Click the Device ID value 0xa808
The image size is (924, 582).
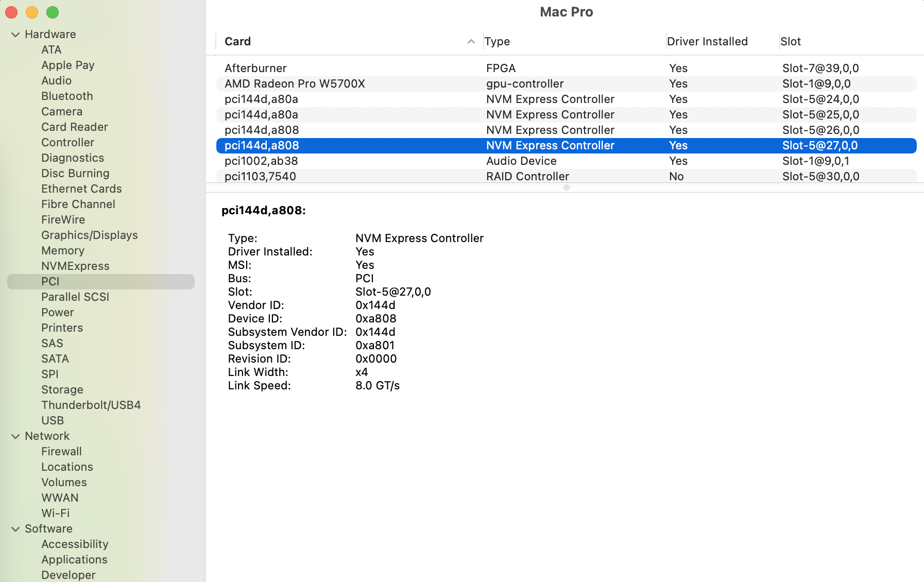(x=376, y=319)
